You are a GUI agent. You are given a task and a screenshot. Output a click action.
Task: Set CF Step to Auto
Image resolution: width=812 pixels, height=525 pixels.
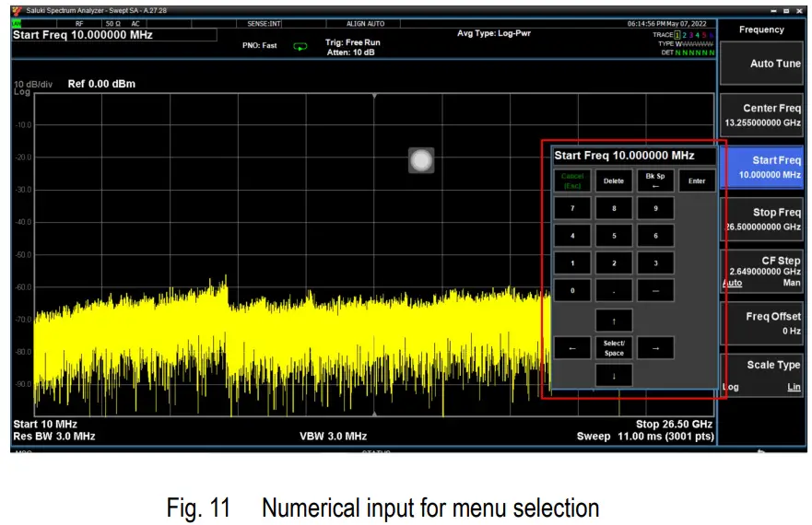(x=733, y=283)
